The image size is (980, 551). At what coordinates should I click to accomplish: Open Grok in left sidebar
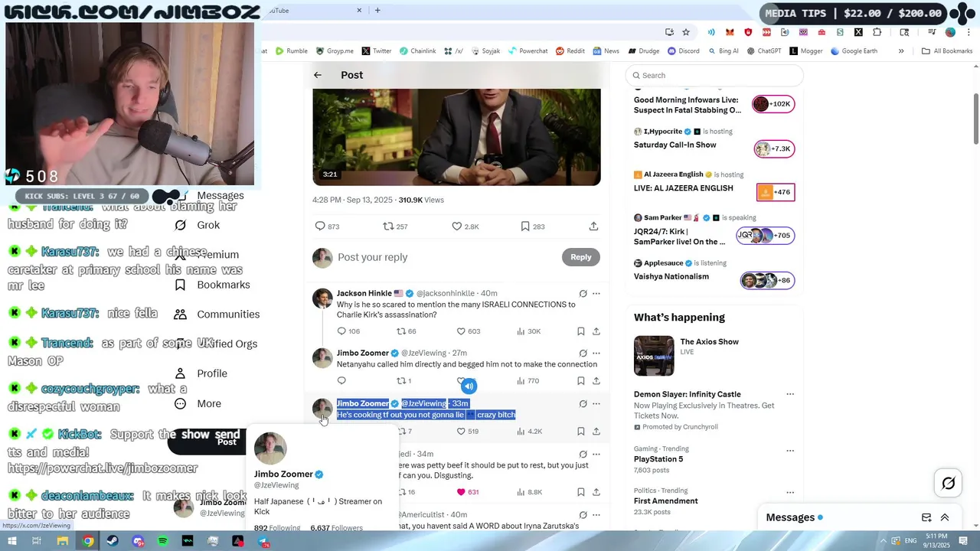[197, 225]
